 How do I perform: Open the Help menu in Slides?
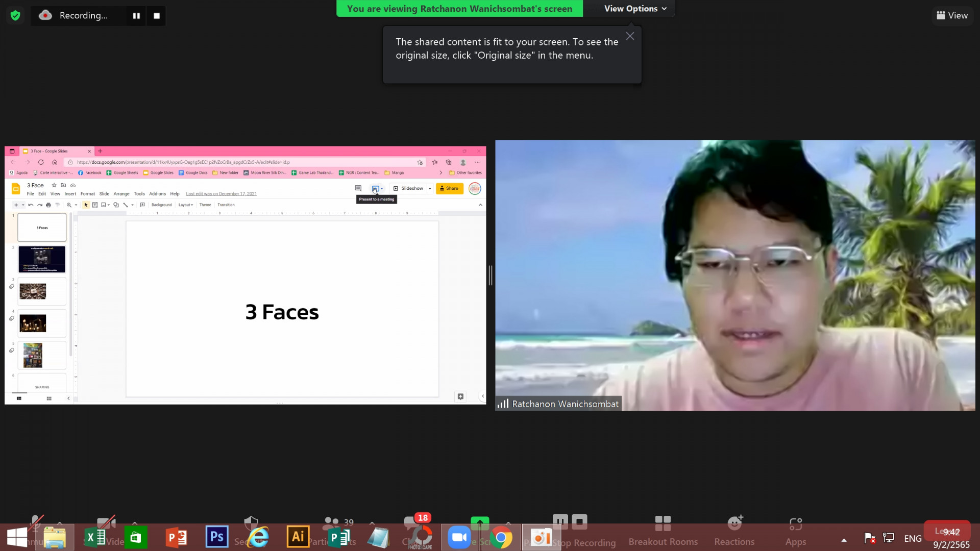coord(175,194)
